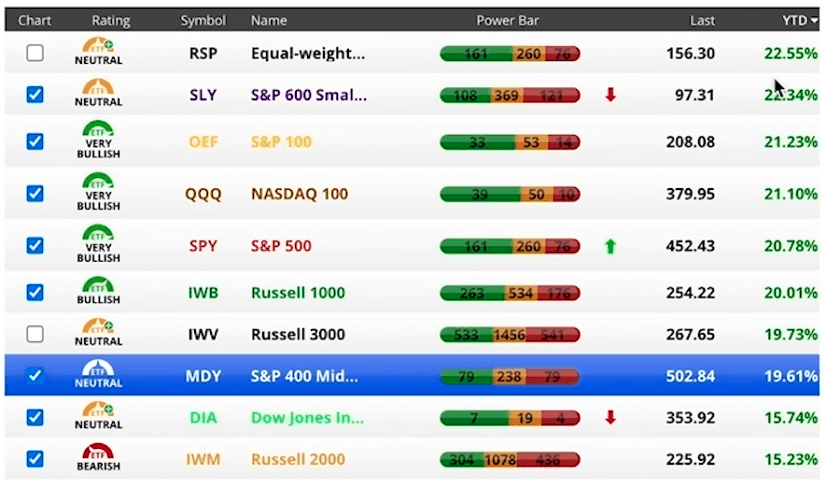The image size is (825, 485).
Task: Click the red down arrow for DIA
Action: 610,418
